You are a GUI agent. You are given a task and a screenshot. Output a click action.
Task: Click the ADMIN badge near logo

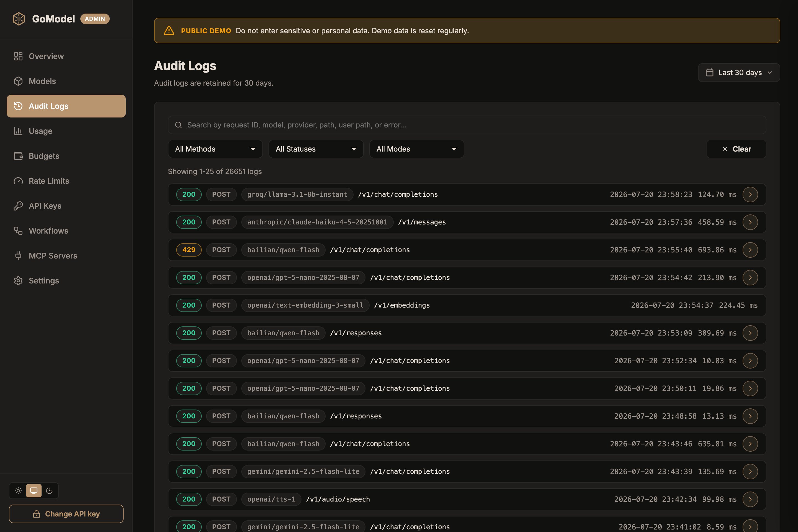95,19
